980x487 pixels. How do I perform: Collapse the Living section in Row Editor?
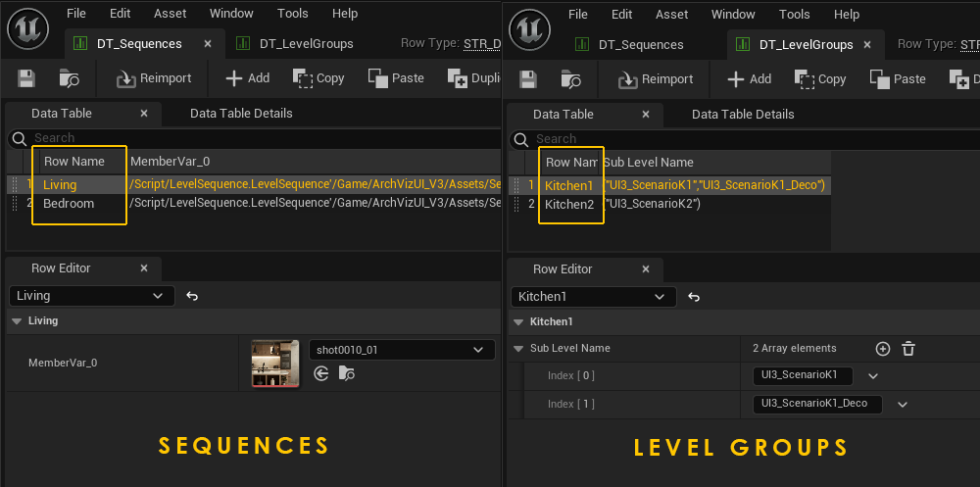[16, 320]
